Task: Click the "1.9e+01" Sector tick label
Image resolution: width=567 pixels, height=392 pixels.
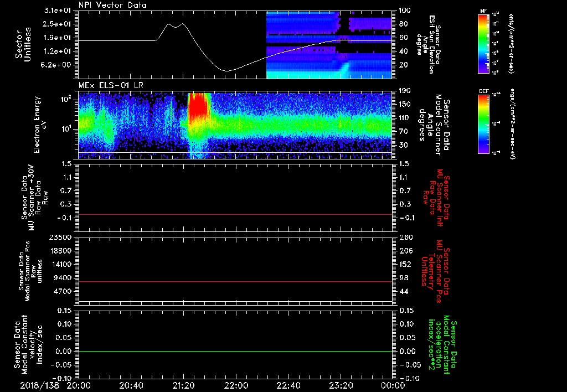Action: pos(58,38)
